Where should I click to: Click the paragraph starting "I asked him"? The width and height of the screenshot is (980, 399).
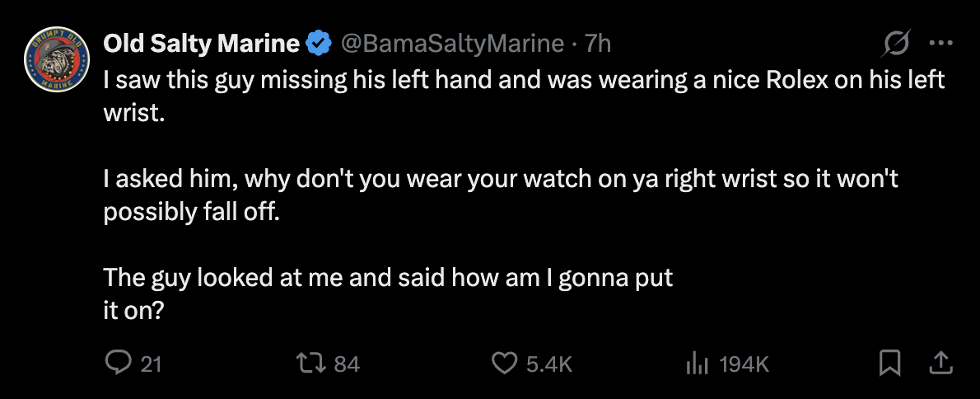click(x=500, y=180)
